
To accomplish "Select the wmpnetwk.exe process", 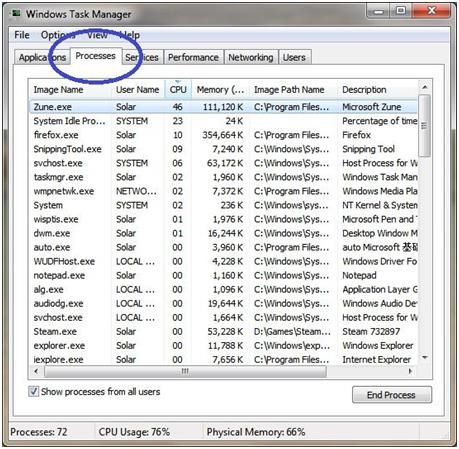I will coord(223,191).
